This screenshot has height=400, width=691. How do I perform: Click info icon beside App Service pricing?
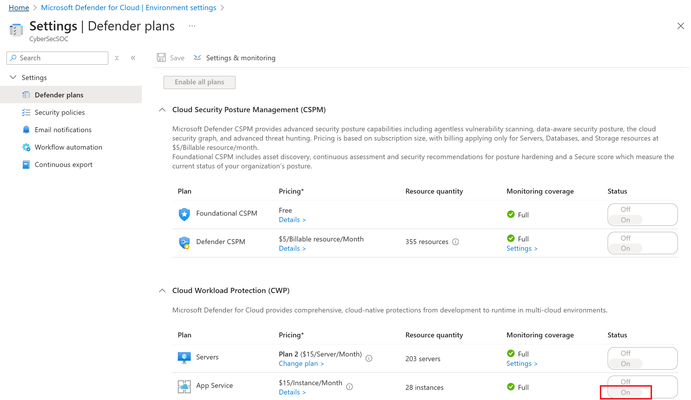click(349, 387)
